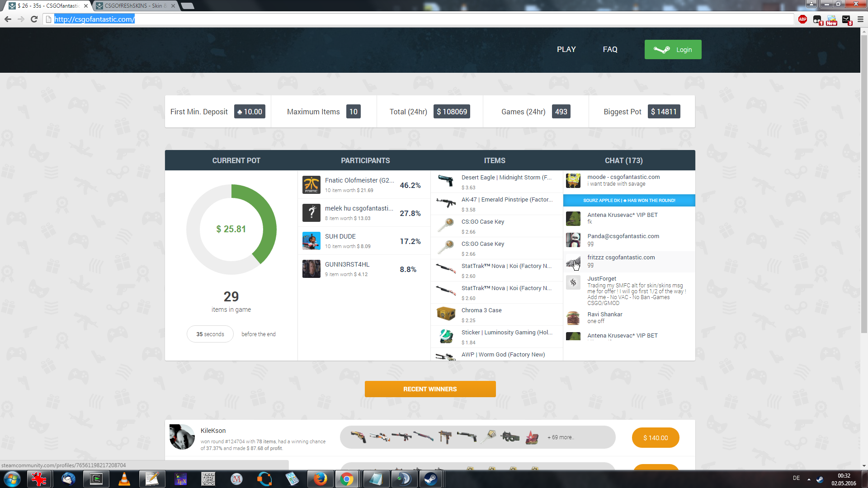Click moode's SpongeBob chat avatar

(x=573, y=180)
